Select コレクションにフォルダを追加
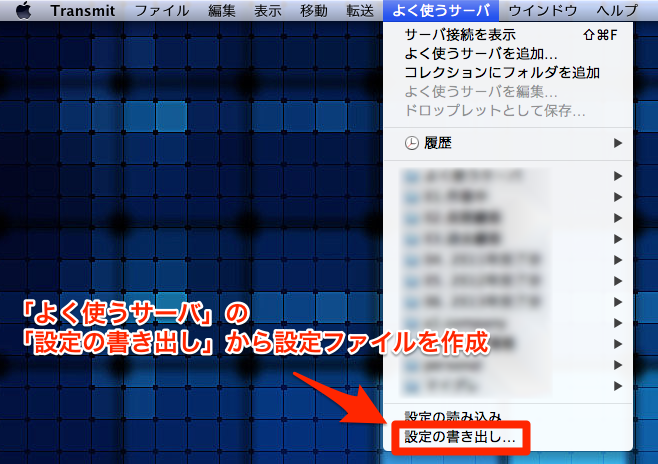The height and width of the screenshot is (464, 658). pos(502,72)
